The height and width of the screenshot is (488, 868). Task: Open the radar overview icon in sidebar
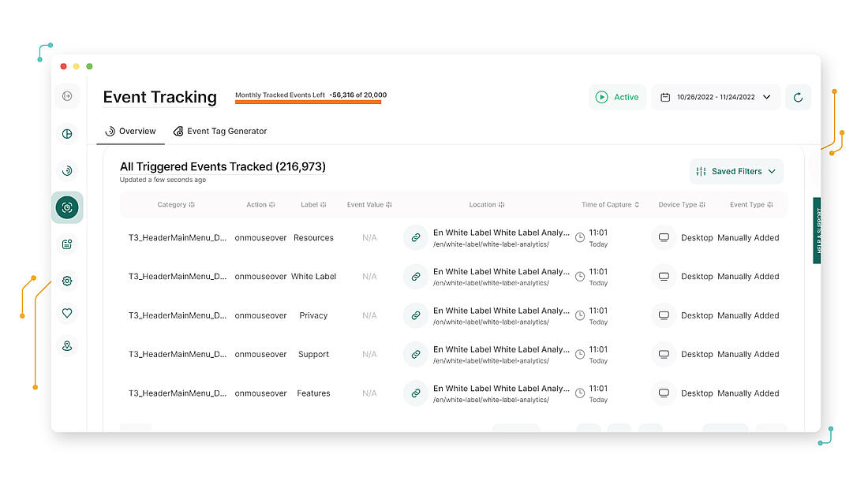point(67,170)
